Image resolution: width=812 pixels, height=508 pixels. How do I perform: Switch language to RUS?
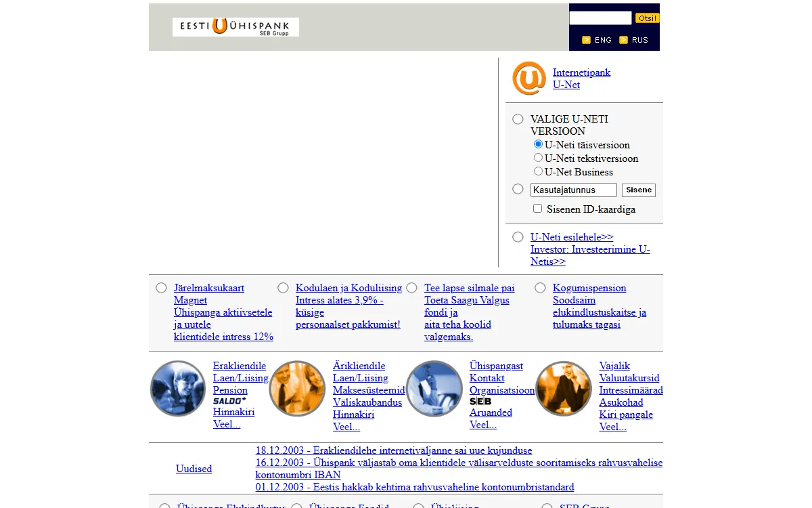coord(640,40)
